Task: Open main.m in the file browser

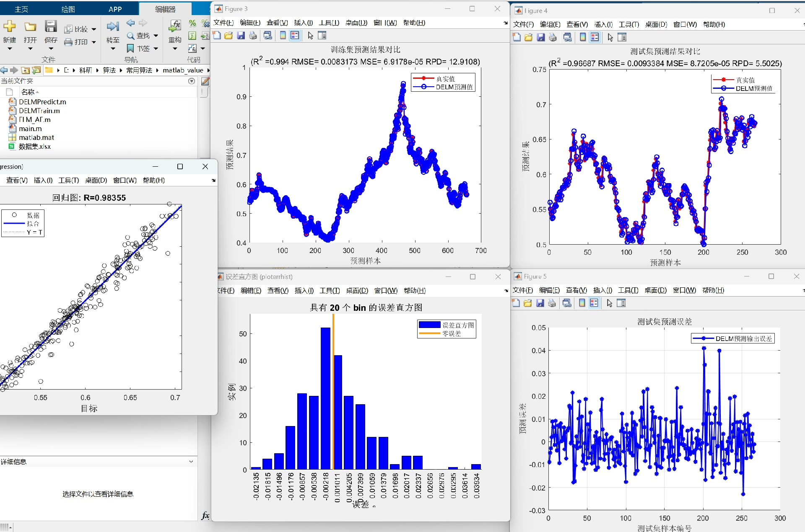Action: pos(30,129)
